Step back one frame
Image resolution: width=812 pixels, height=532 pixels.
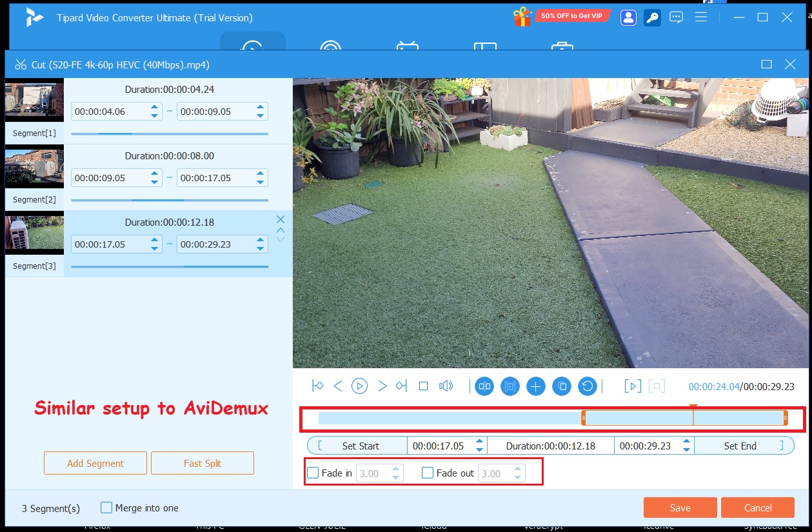[x=338, y=386]
